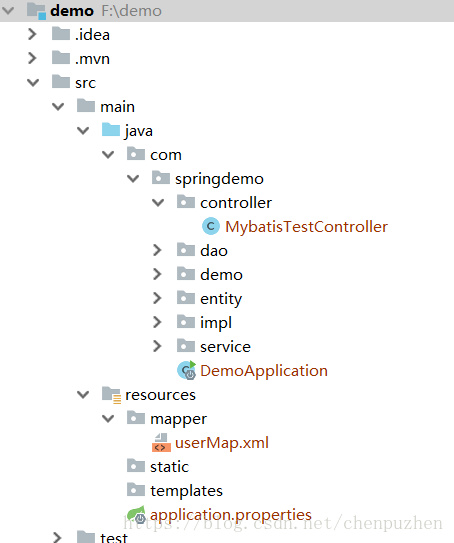The height and width of the screenshot is (543, 454).
Task: Click the .mvn folder icon
Action: pos(61,58)
